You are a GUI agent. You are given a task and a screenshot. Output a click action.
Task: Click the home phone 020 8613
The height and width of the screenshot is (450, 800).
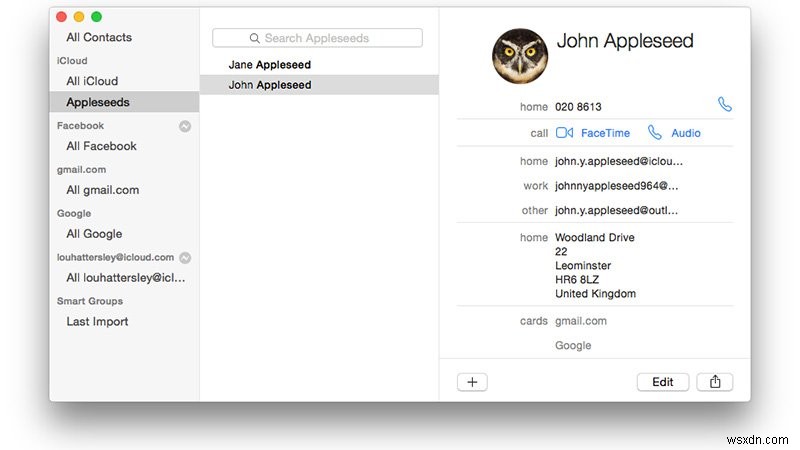pos(578,107)
